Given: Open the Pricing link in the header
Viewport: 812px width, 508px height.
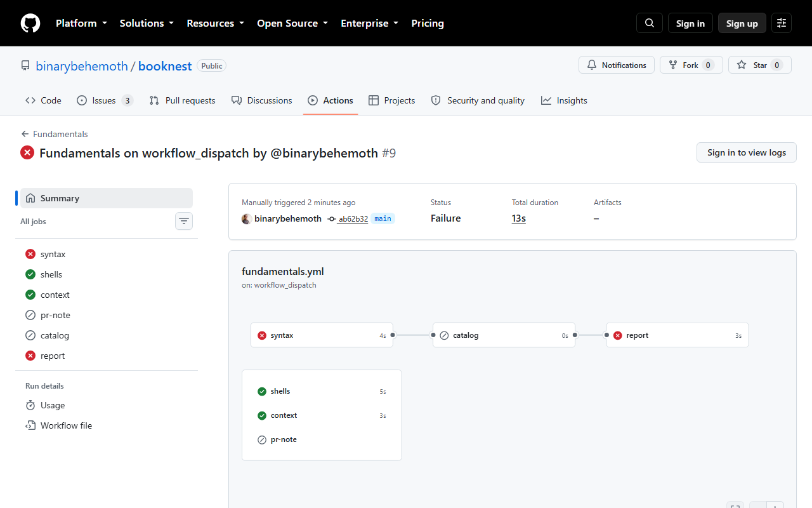Looking at the screenshot, I should tap(428, 23).
